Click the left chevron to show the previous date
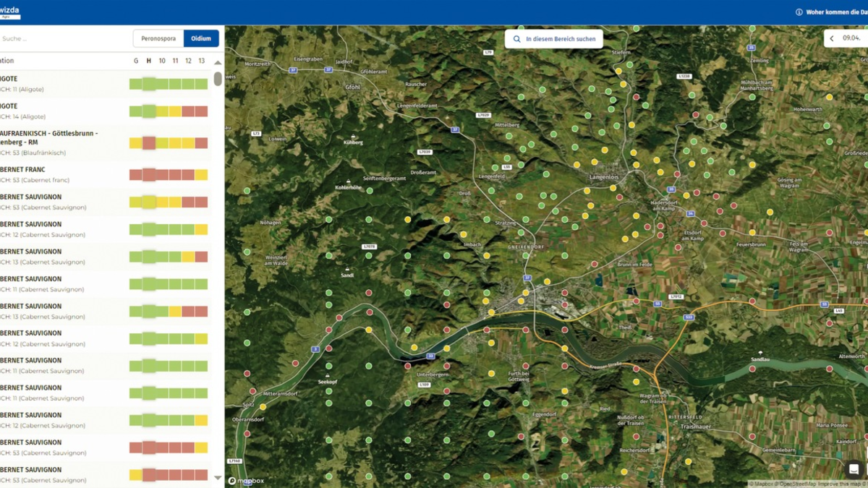Image resolution: width=868 pixels, height=488 pixels. coord(831,37)
